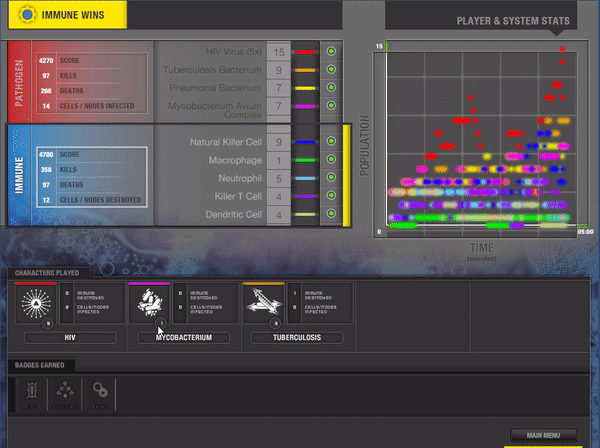
Task: Click the 05:00 time axis label
Action: tap(585, 231)
